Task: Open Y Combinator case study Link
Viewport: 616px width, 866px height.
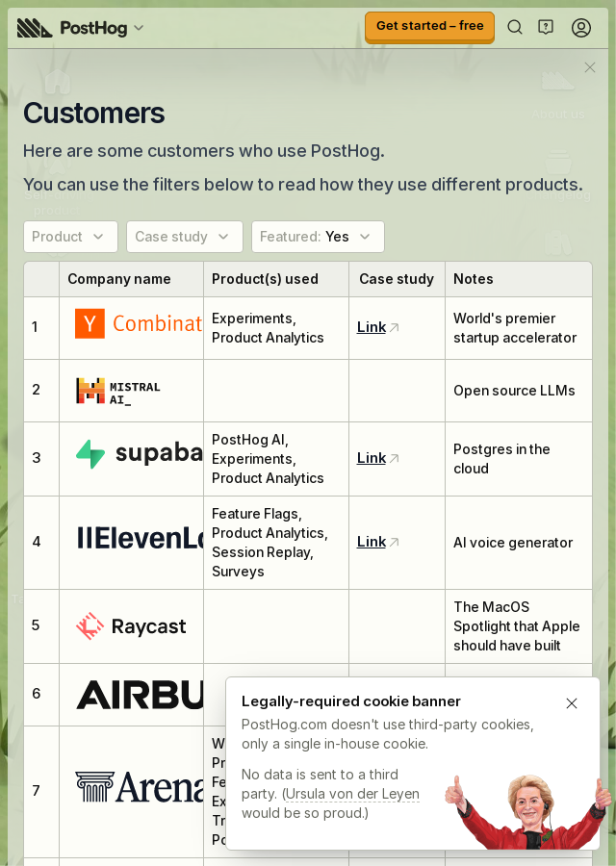Action: pyautogui.click(x=372, y=327)
